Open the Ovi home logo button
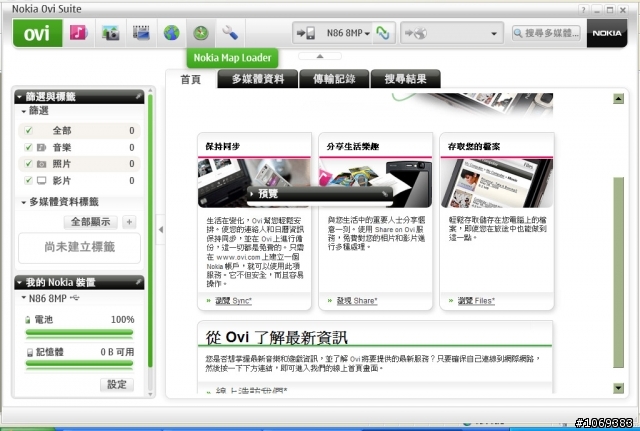This screenshot has width=640, height=431. point(38,33)
